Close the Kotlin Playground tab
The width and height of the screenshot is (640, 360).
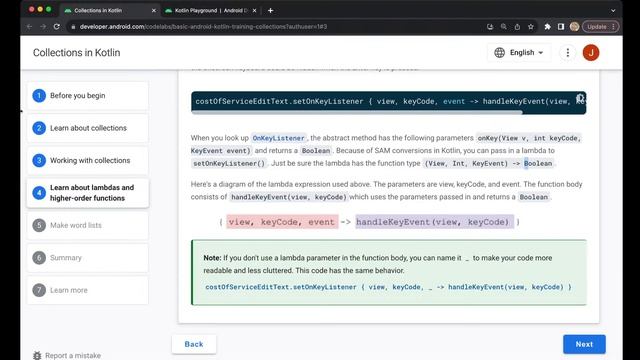coord(254,11)
